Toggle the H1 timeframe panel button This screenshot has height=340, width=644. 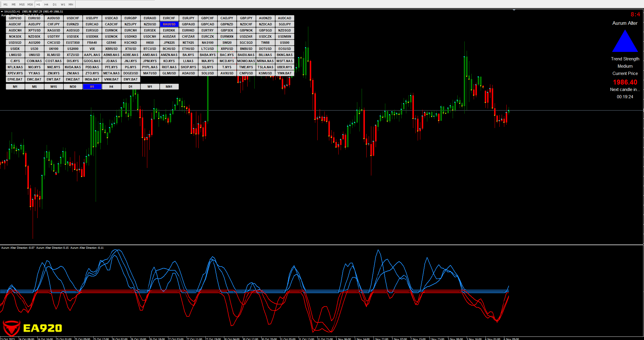92,87
